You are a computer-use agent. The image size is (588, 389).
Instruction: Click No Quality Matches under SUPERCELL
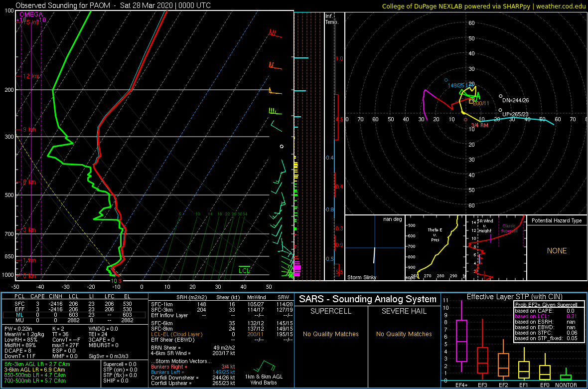331,334
